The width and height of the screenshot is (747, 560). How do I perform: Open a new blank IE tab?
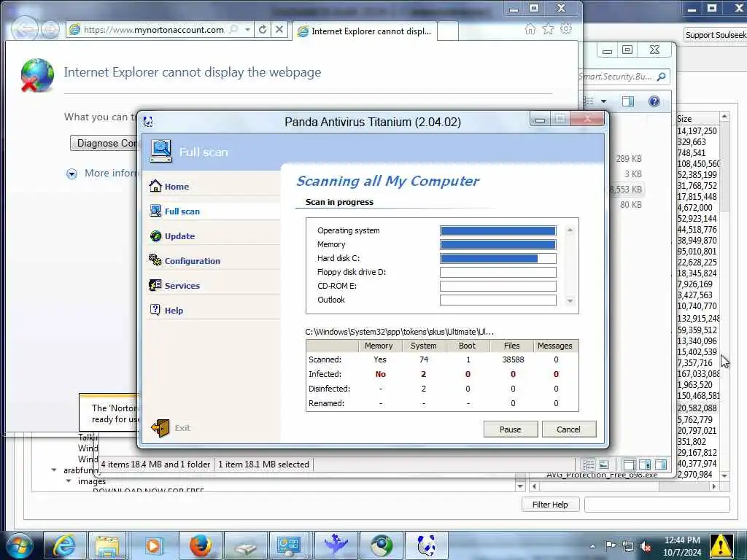448,31
